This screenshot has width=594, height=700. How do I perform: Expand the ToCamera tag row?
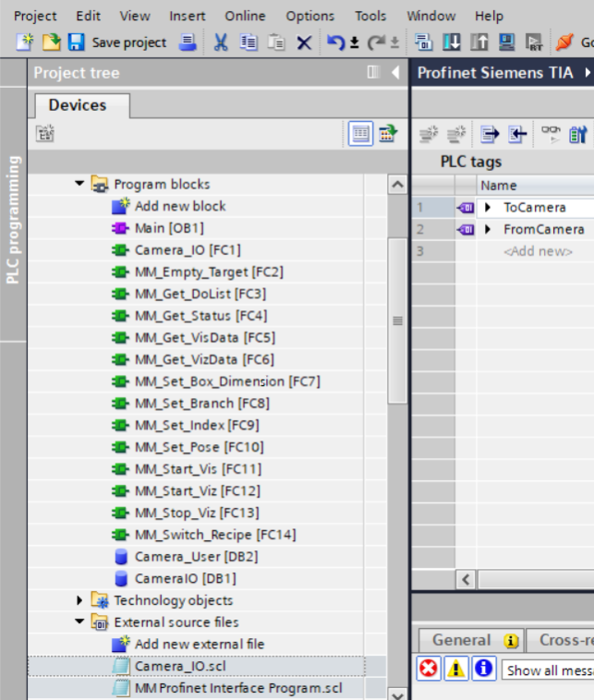tap(488, 208)
